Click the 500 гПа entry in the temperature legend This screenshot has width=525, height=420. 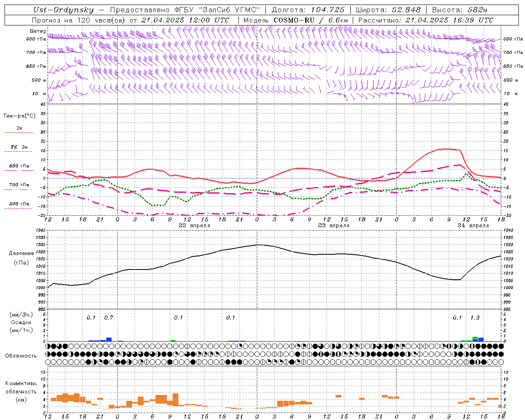[19, 203]
